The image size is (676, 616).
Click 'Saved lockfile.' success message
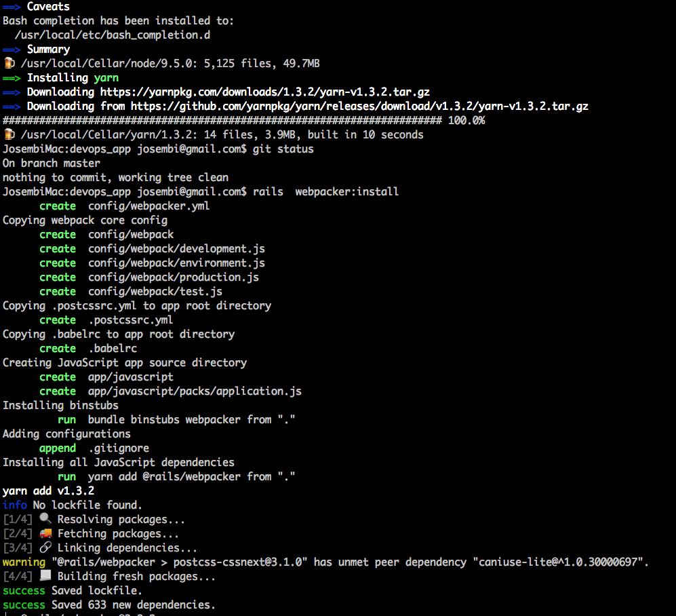click(96, 590)
